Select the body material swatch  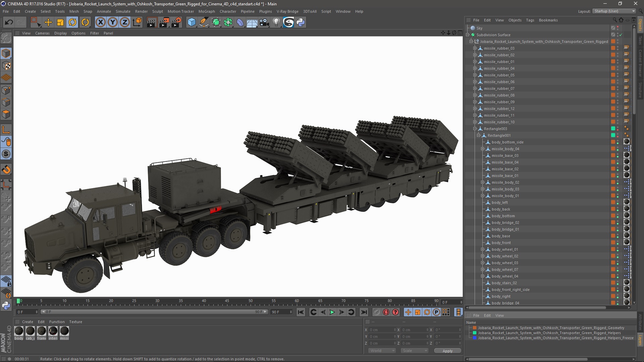click(19, 331)
